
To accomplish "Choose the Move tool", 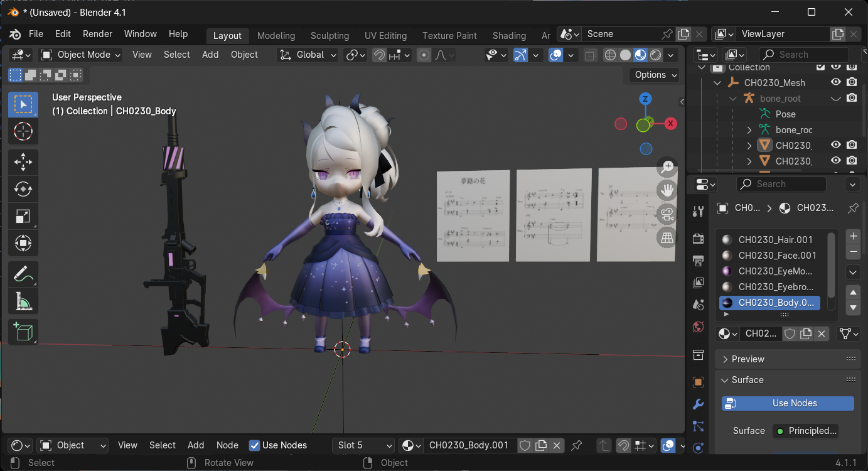I will (23, 163).
